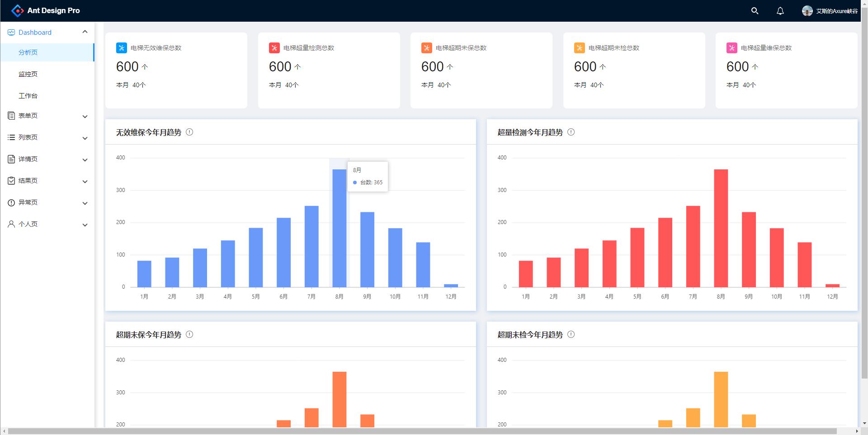Open the notifications bell icon
This screenshot has width=868, height=435.
pos(780,11)
